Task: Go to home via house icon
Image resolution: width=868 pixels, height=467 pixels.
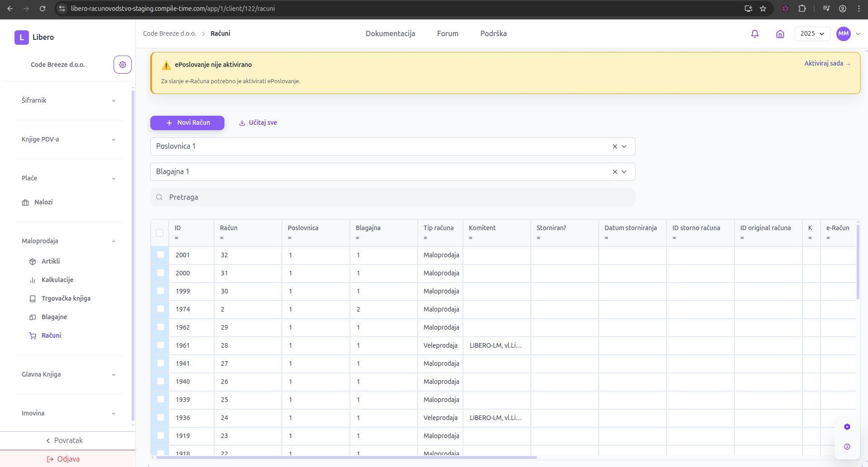Action: pyautogui.click(x=780, y=34)
